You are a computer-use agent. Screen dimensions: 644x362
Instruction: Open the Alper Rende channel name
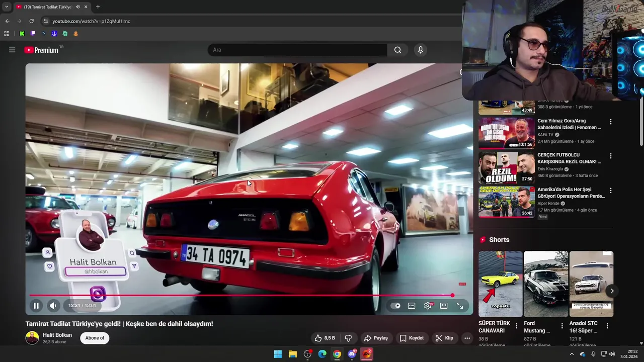click(548, 203)
